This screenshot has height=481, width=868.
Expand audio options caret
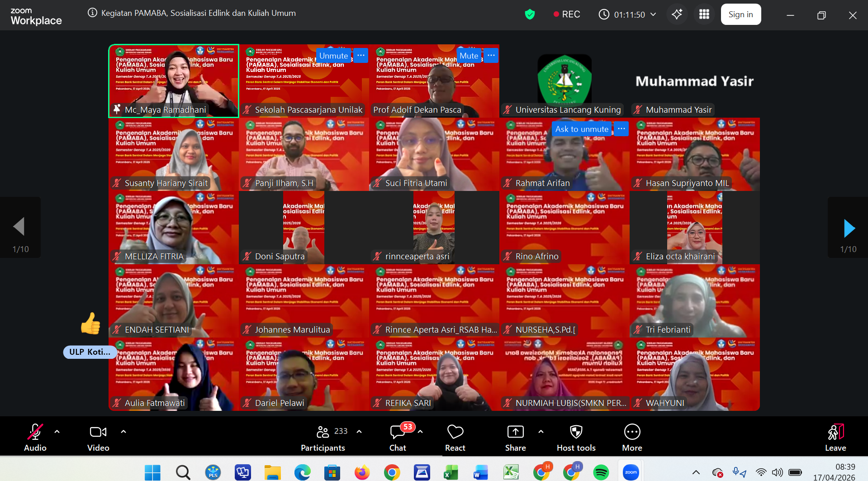coord(57,432)
